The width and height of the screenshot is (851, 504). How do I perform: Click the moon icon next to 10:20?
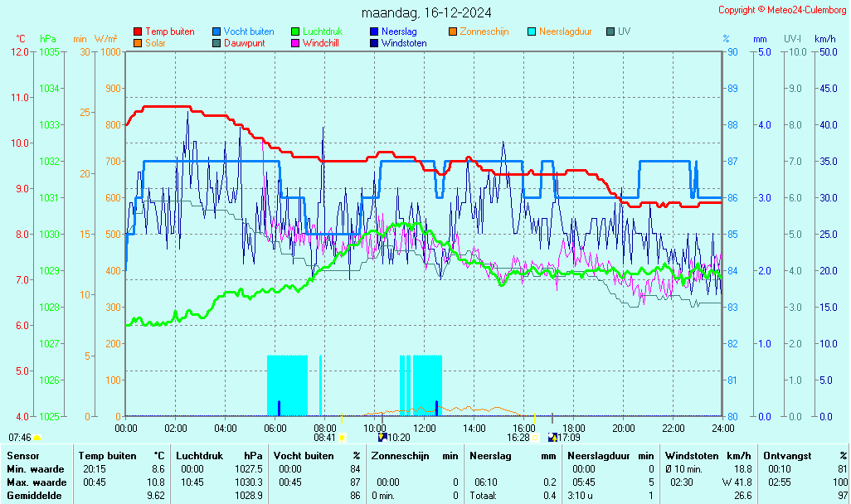click(x=382, y=437)
